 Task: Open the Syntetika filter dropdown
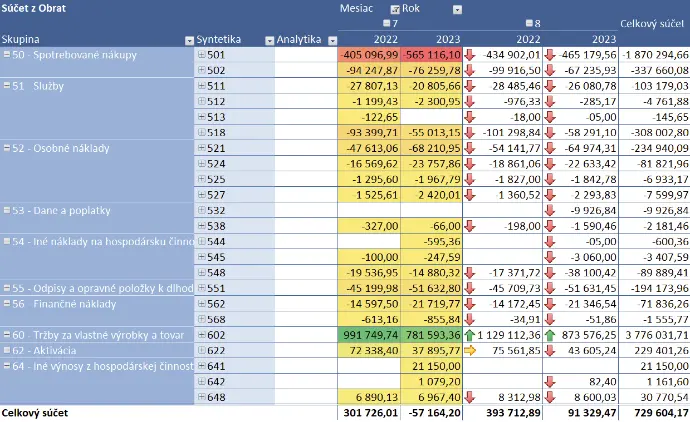click(x=270, y=41)
